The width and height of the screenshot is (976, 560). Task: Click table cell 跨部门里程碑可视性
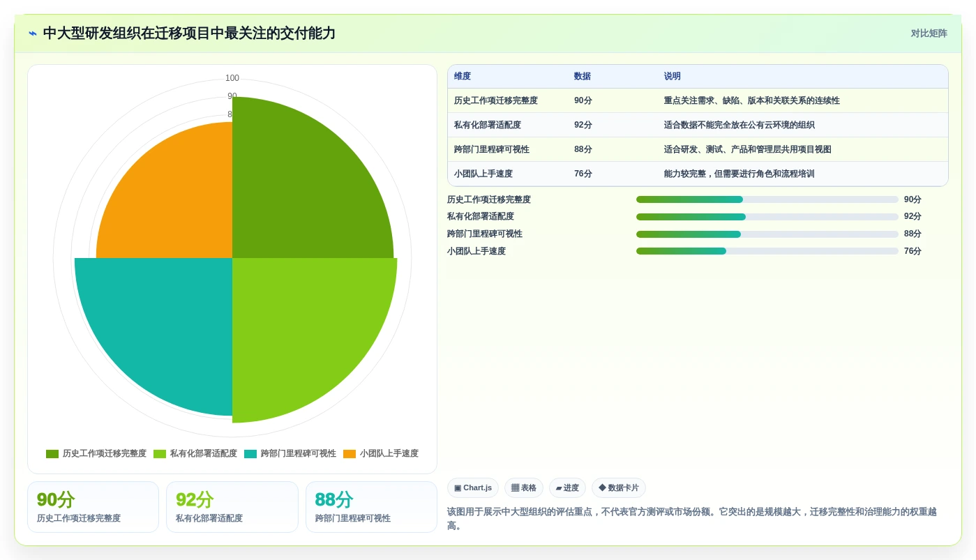[492, 149]
